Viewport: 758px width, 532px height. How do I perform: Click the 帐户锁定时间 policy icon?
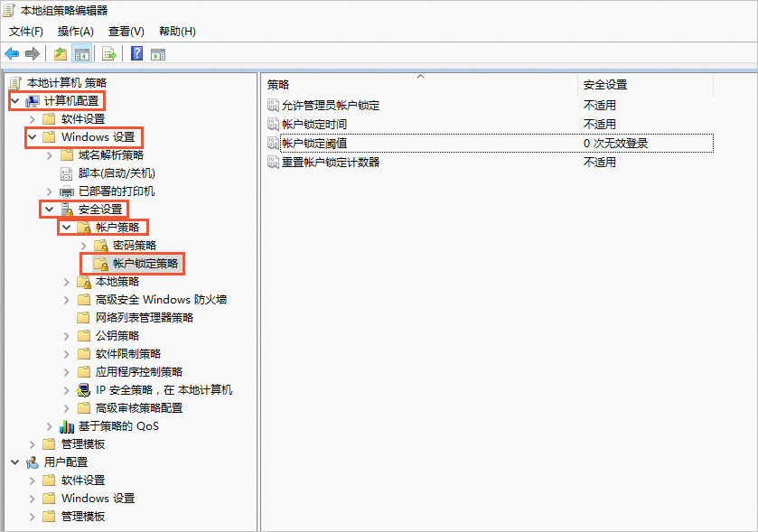tap(273, 124)
